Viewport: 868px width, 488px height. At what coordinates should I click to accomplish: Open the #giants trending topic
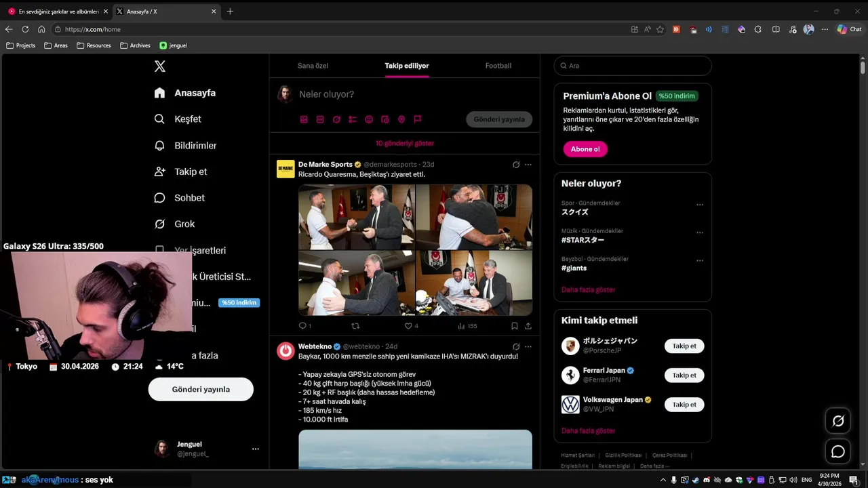pos(574,268)
